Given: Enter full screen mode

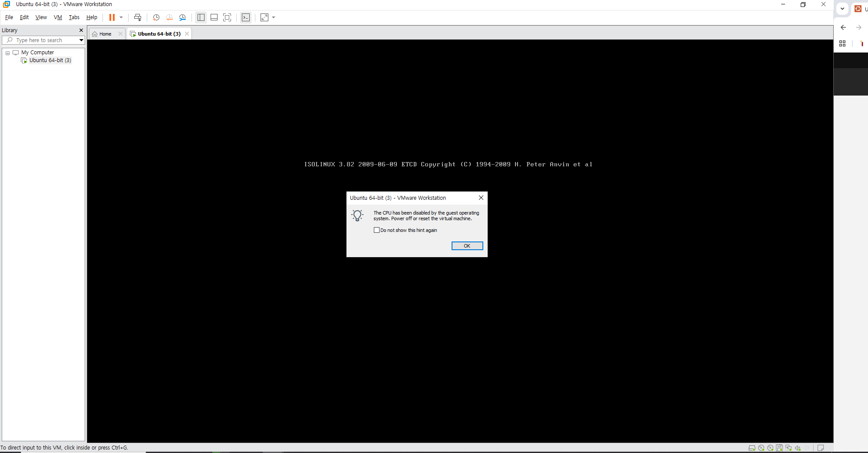Looking at the screenshot, I should 227,17.
